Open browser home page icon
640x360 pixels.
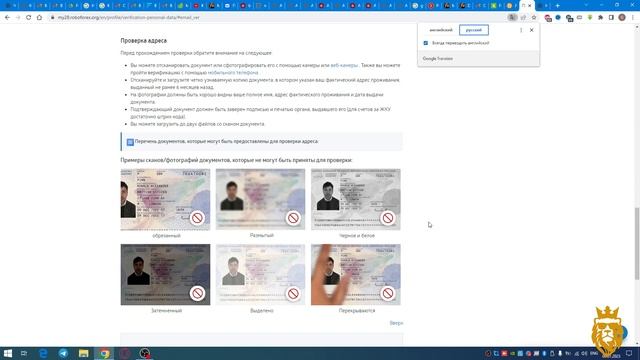point(39,18)
